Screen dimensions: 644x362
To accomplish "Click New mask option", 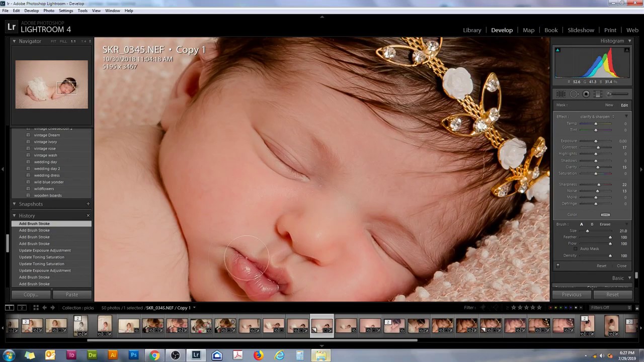I will 609,105.
